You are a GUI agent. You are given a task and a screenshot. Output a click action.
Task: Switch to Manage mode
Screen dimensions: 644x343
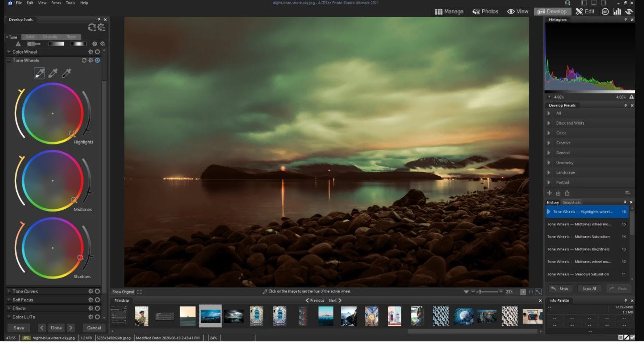(449, 11)
